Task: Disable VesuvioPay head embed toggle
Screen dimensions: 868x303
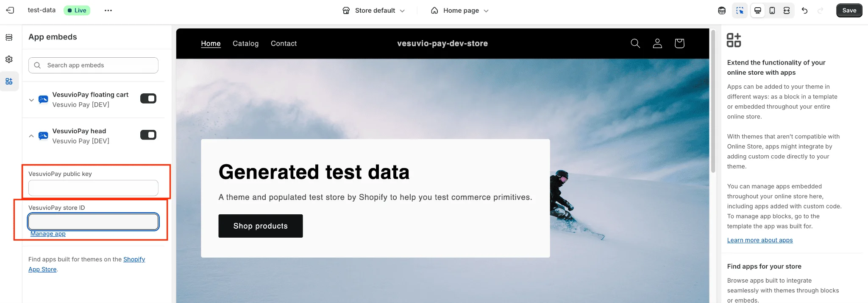Action: 148,135
